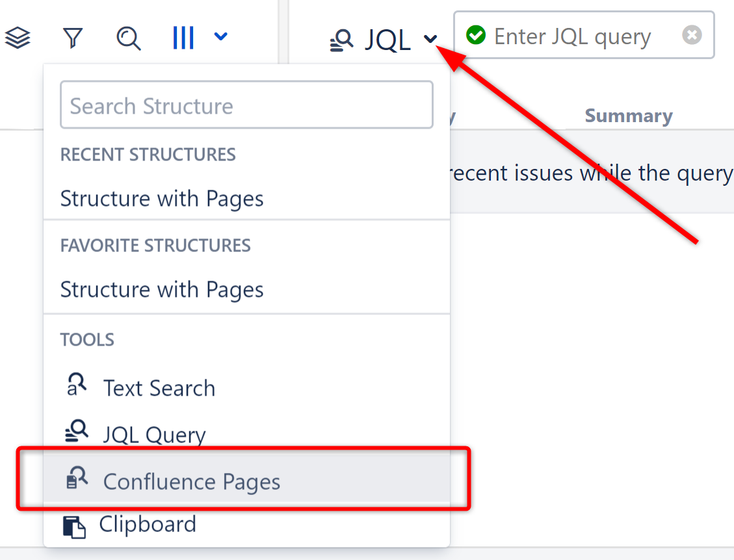734x560 pixels.
Task: Click the Summary column header
Action: pos(628,116)
